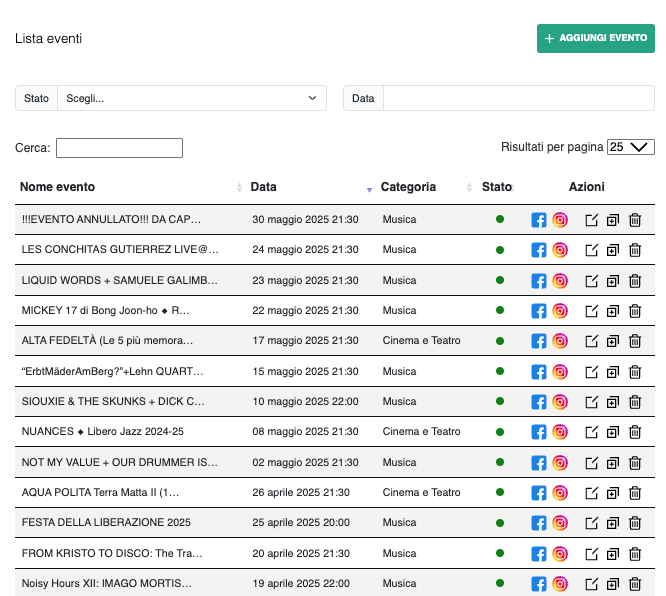666x596 pixels.
Task: Open the Stato filter dropdown
Action: 191,98
